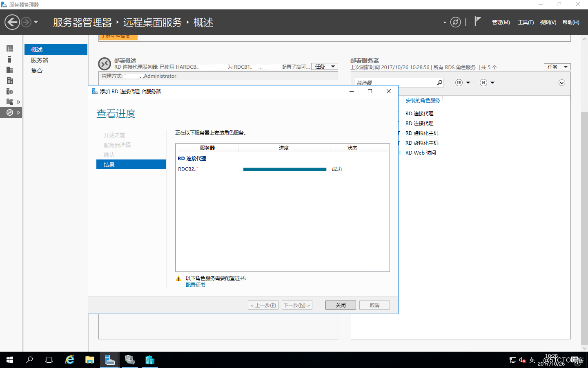The height and width of the screenshot is (368, 588).
Task: Open the 配置证书 link
Action: coord(196,285)
